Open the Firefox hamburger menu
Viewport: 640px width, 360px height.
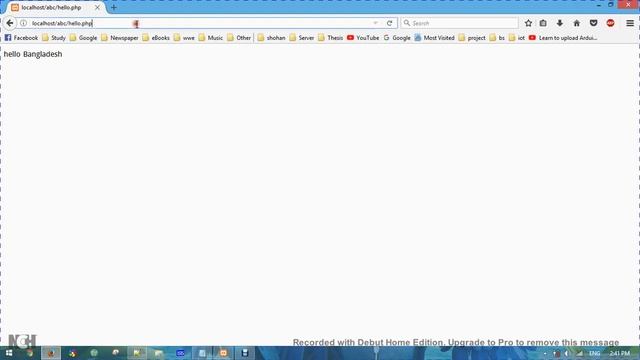pos(630,23)
